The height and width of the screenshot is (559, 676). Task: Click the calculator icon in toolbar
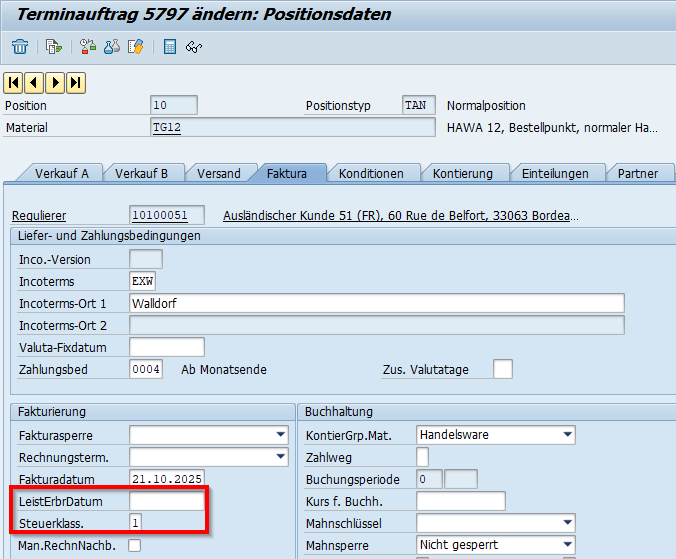pyautogui.click(x=170, y=47)
